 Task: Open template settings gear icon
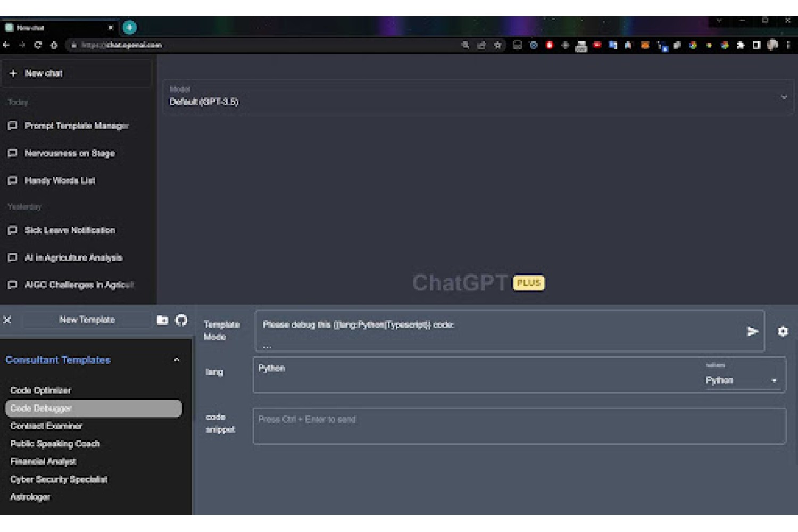pyautogui.click(x=783, y=331)
